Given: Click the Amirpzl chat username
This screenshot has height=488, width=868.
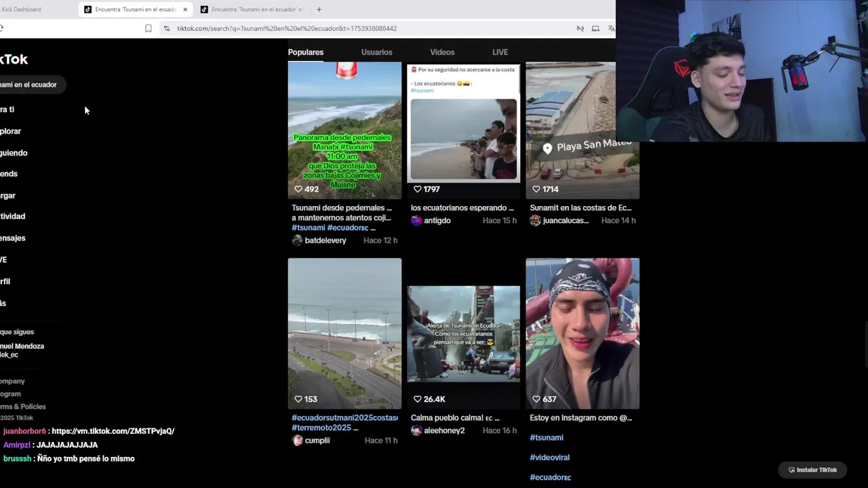Looking at the screenshot, I should click(x=16, y=445).
